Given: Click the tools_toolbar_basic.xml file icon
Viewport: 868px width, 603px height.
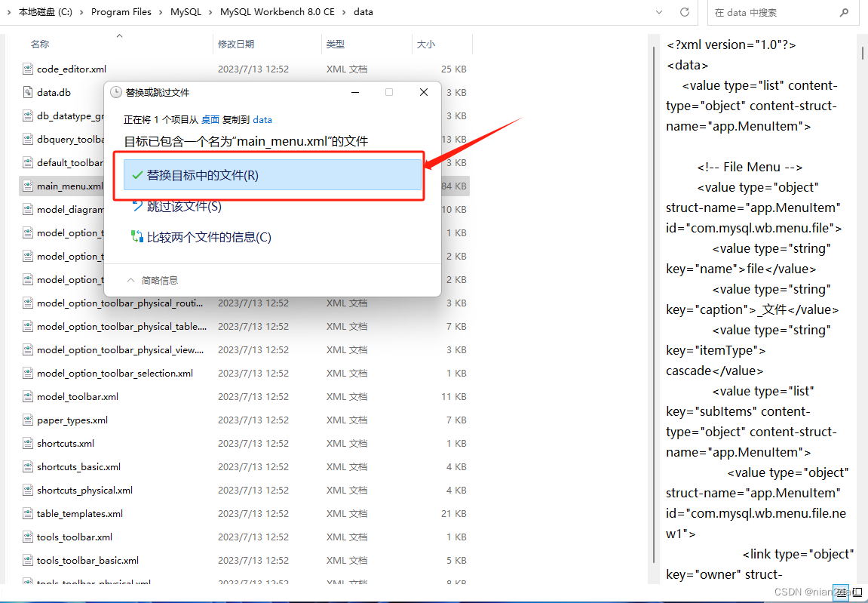Looking at the screenshot, I should pyautogui.click(x=28, y=560).
